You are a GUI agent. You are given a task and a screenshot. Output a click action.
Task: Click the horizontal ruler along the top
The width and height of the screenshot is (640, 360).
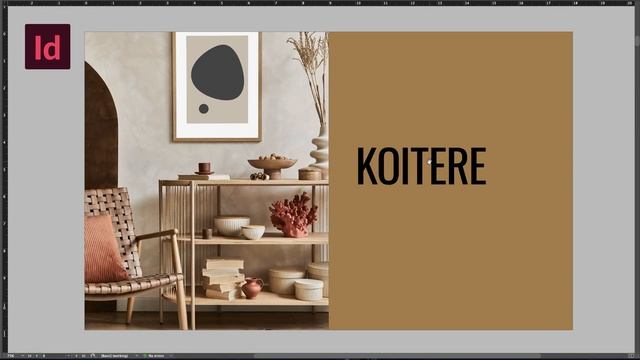[x=320, y=3]
